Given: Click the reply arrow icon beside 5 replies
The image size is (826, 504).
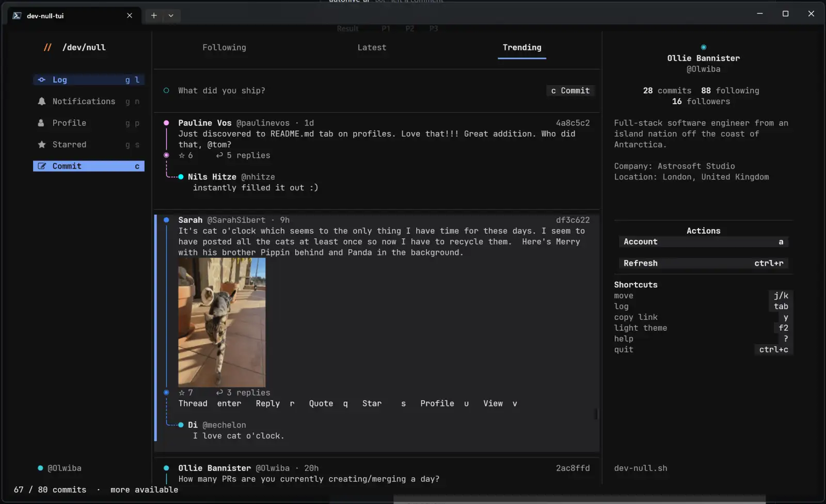Looking at the screenshot, I should [219, 155].
